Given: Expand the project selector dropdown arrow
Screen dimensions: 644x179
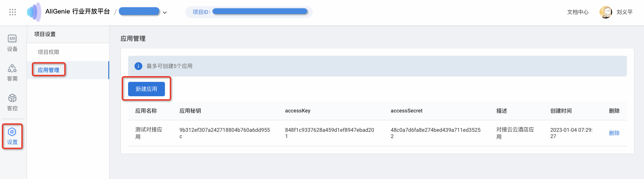Looking at the screenshot, I should (165, 13).
